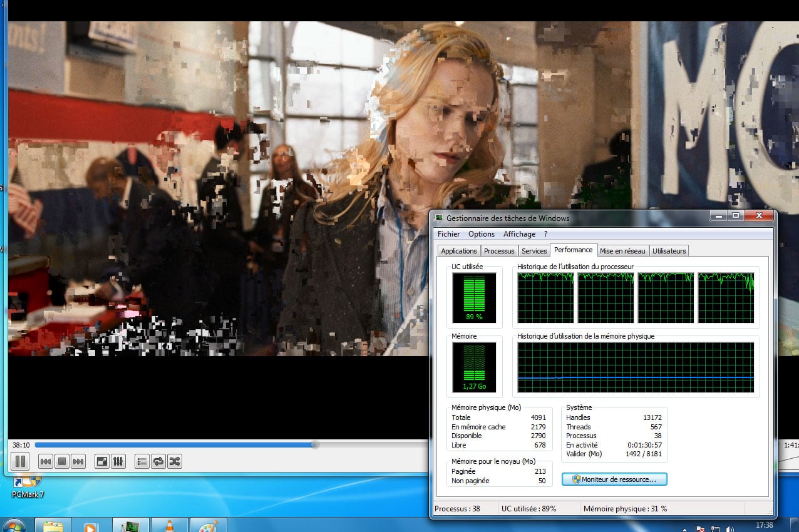Select the Performance tab

[x=574, y=250]
